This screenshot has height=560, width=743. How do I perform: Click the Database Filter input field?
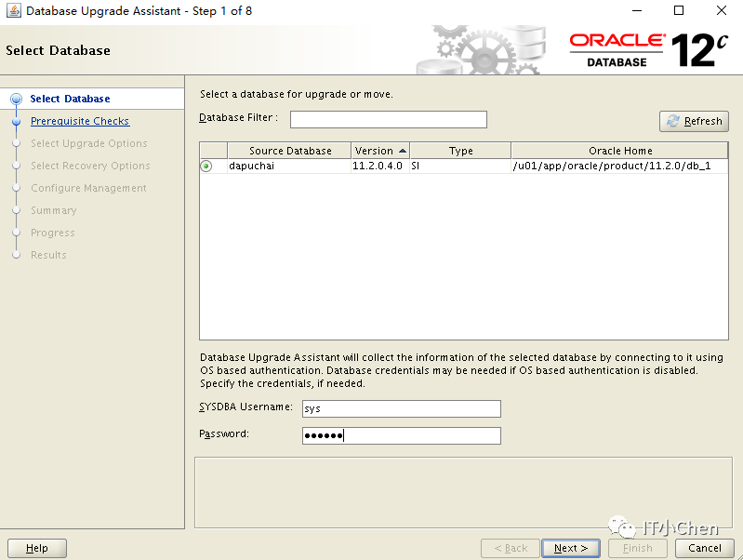click(x=388, y=119)
